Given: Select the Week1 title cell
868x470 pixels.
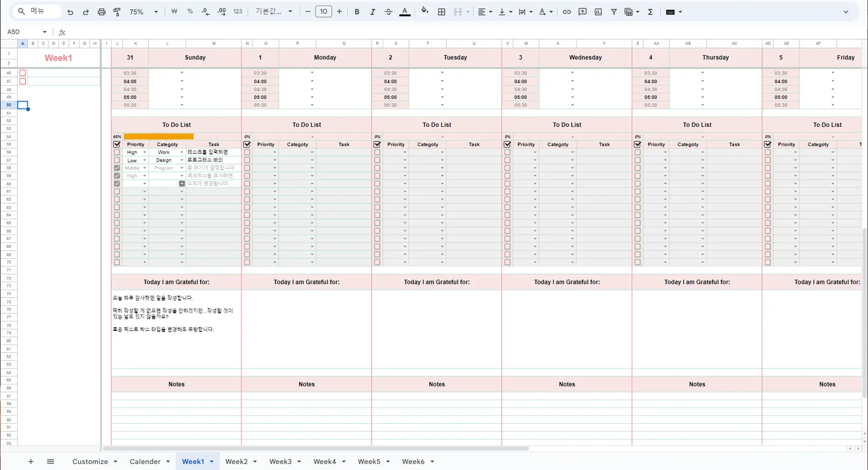Looking at the screenshot, I should click(x=58, y=58).
